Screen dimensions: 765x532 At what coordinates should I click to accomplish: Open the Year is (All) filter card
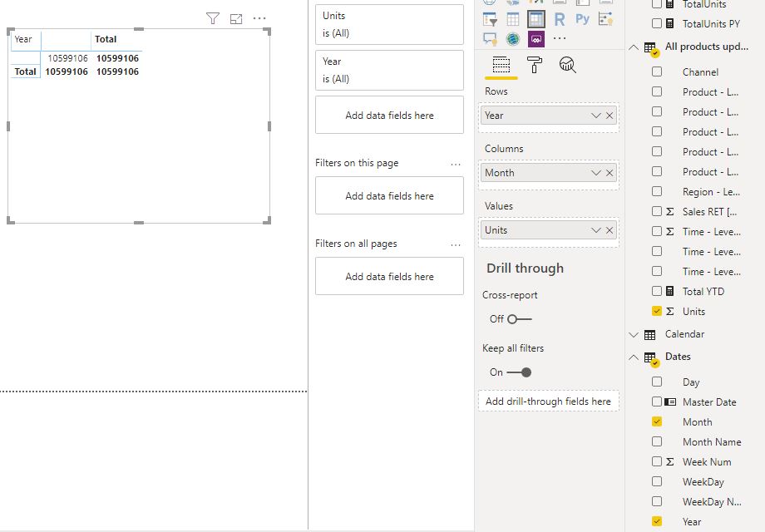(x=389, y=70)
